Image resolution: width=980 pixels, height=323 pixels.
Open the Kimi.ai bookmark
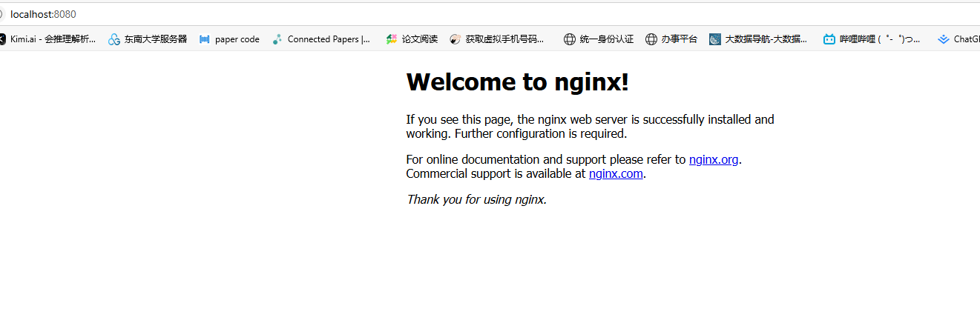(x=47, y=39)
